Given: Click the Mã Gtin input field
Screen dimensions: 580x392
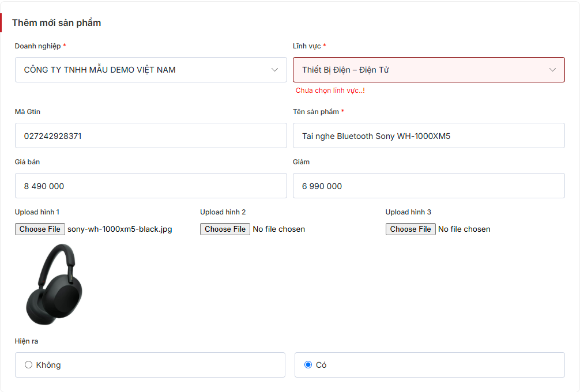Looking at the screenshot, I should coord(151,135).
